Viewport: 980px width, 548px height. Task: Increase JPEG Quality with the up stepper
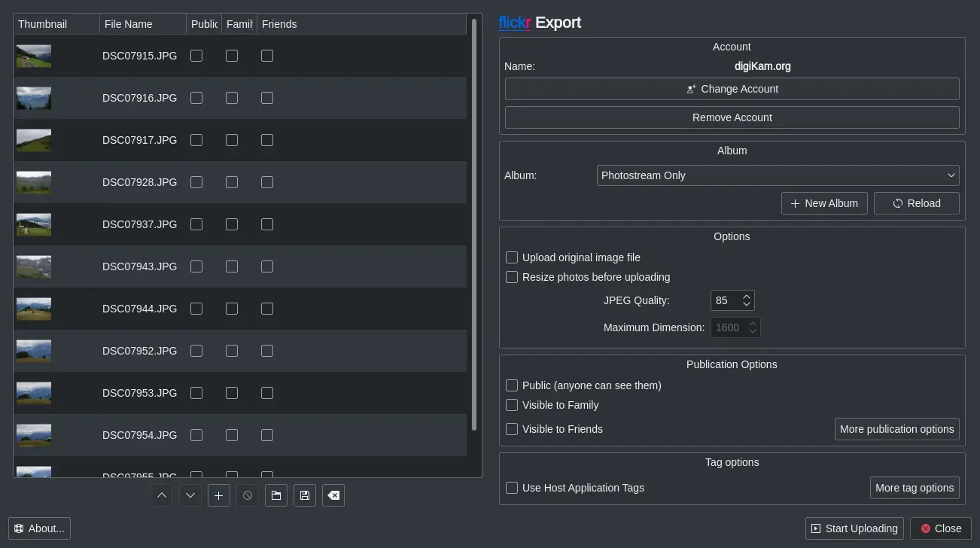pos(746,297)
